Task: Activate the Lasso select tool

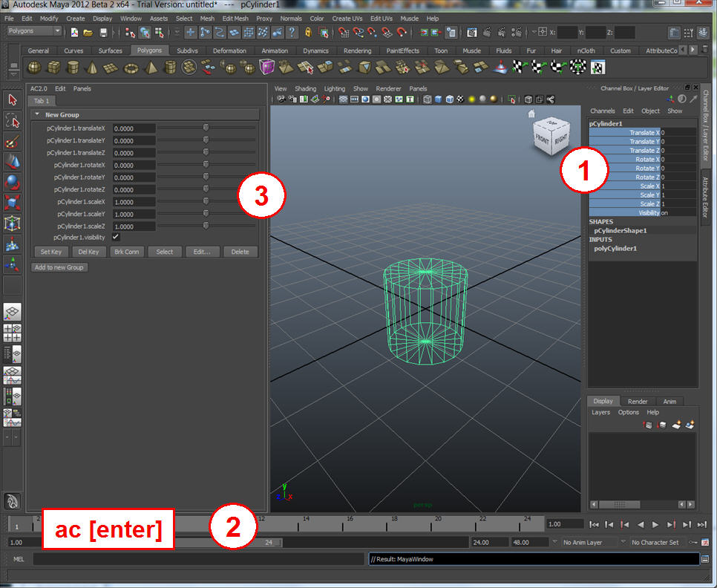Action: tap(12, 121)
